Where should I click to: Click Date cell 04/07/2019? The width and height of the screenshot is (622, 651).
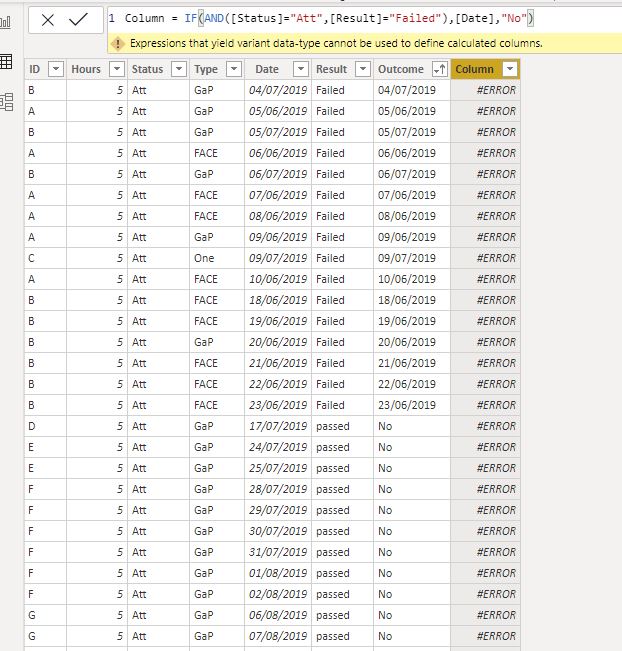click(x=278, y=90)
